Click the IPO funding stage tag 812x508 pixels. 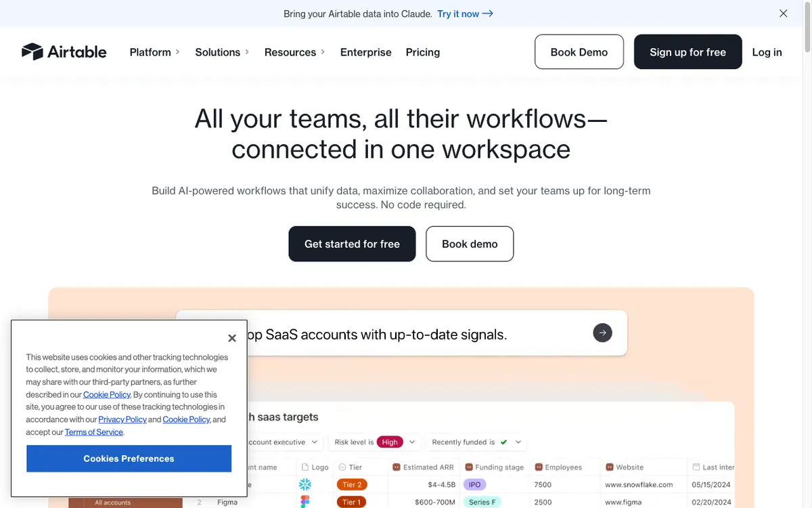[475, 484]
